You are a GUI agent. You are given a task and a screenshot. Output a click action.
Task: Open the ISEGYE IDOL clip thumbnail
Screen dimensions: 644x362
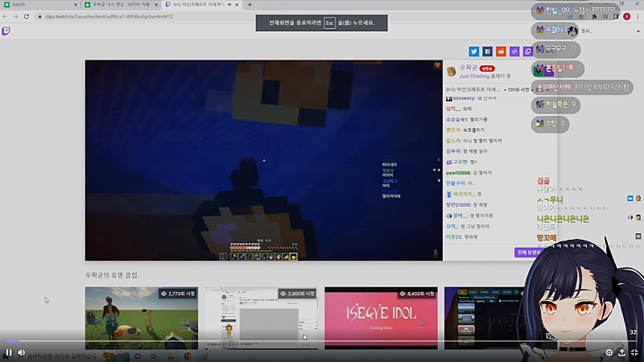click(369, 318)
